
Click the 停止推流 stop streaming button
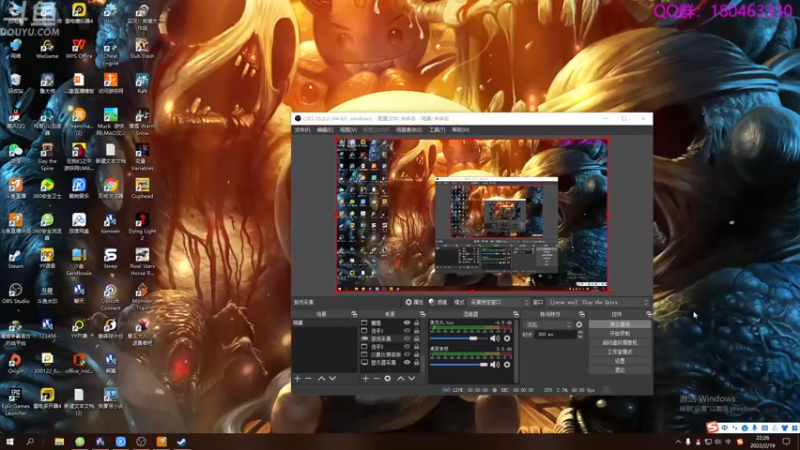[x=620, y=324]
